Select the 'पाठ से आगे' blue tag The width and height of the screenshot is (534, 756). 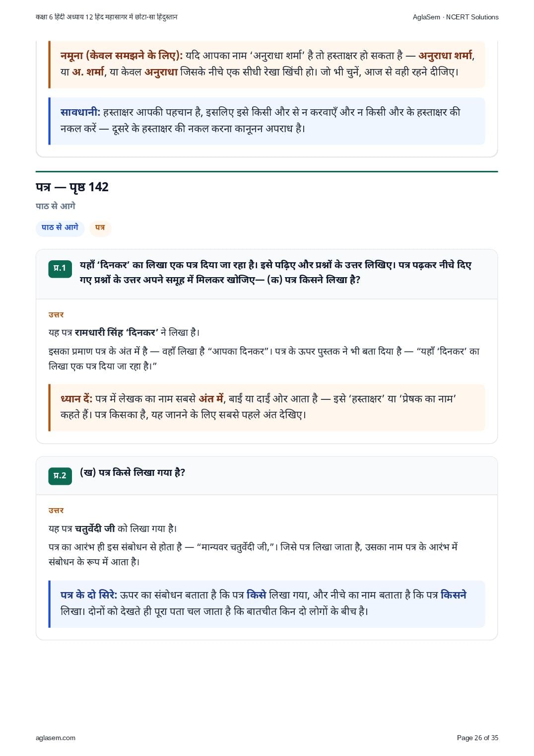[x=60, y=227]
